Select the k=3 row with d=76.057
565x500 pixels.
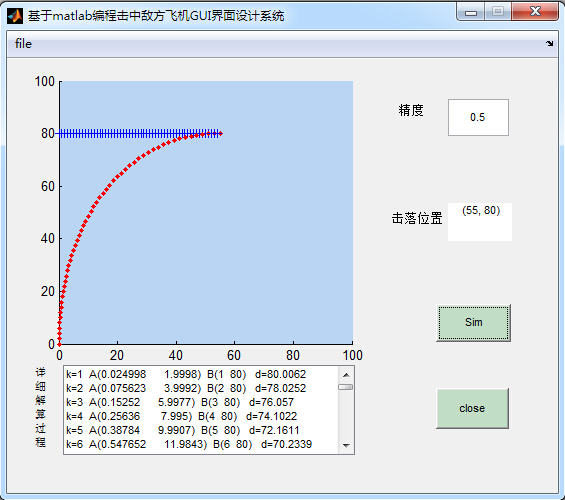point(201,402)
